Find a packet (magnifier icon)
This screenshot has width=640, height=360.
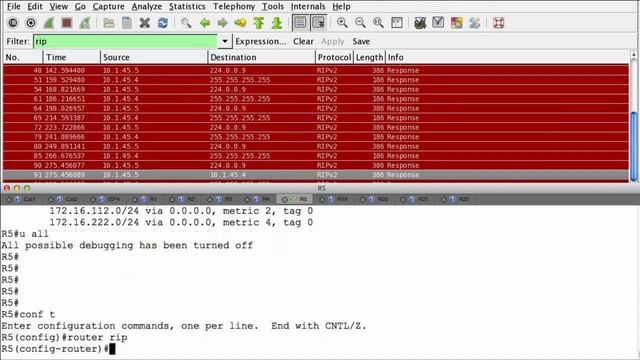coord(186,23)
